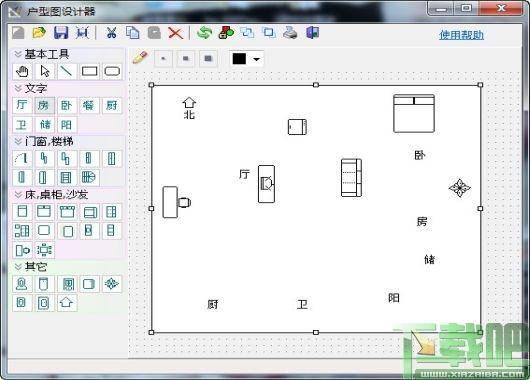The width and height of the screenshot is (530, 380).
Task: Choose the line drawing tool
Action: coord(67,71)
